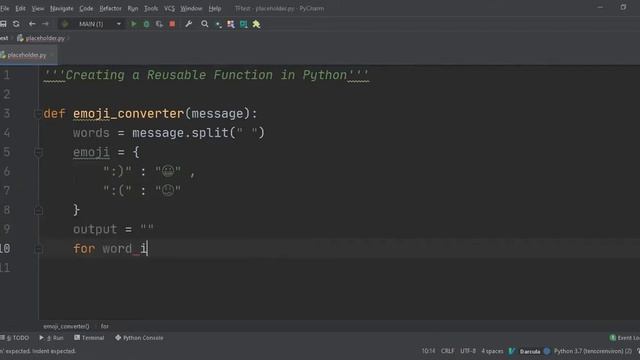Image resolution: width=640 pixels, height=360 pixels.
Task: Click placeholder.py in the breadcrumb path
Action: tap(45, 38)
